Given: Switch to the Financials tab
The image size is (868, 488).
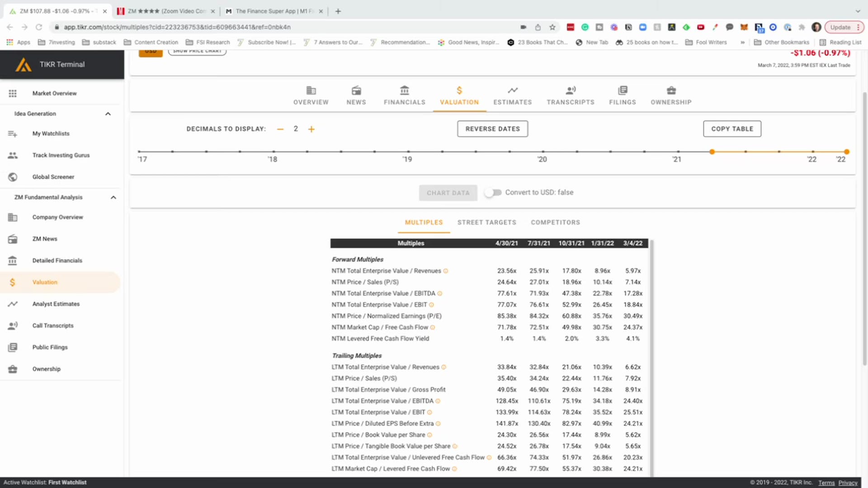Looking at the screenshot, I should 405,96.
